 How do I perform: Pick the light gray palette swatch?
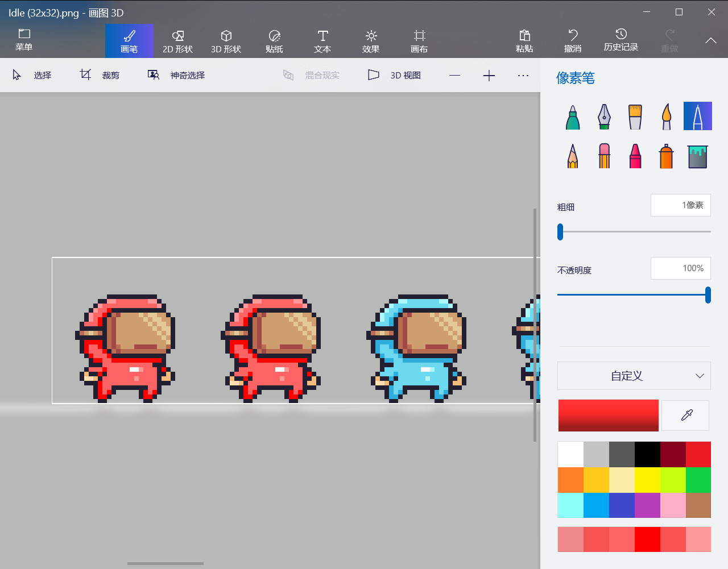[x=596, y=454]
